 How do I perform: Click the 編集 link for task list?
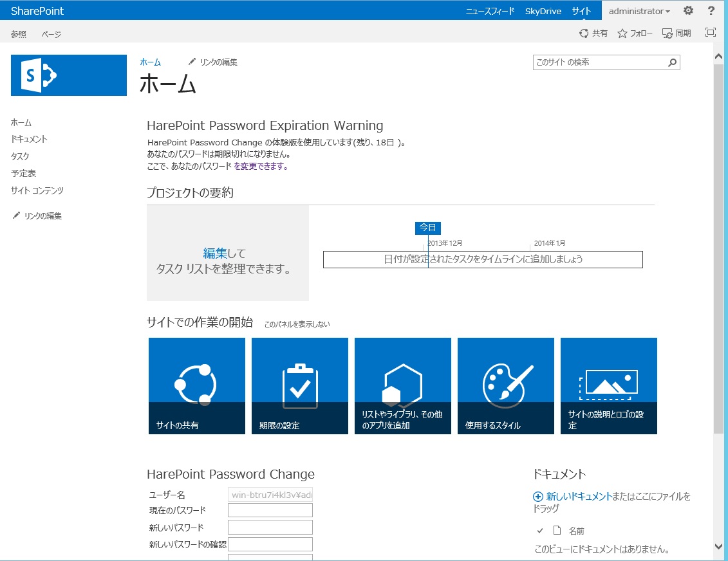(215, 253)
